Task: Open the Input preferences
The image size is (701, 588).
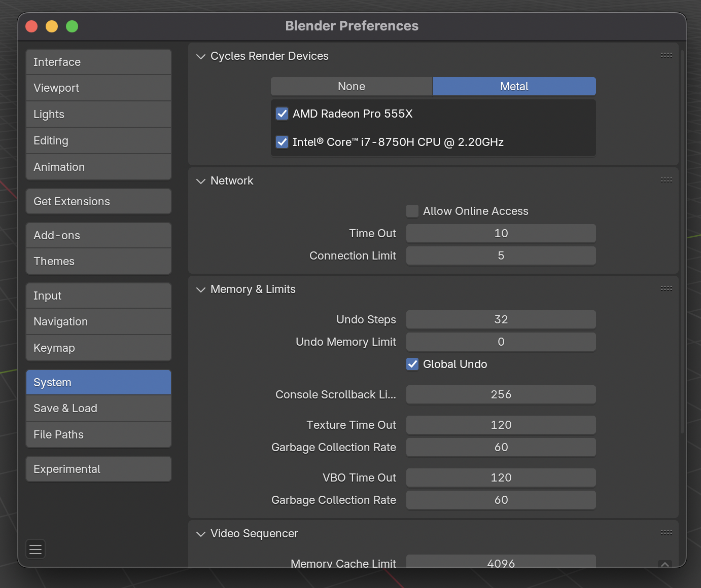Action: tap(98, 296)
